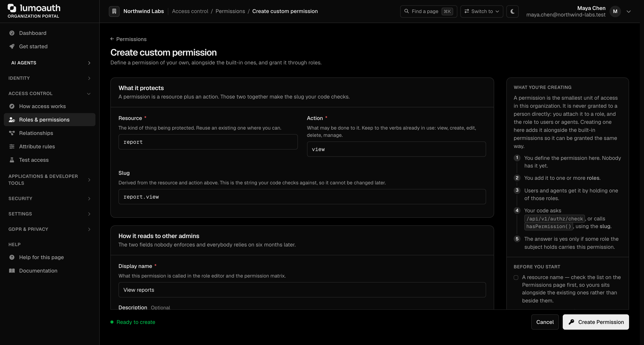Click the Permissions breadcrumb link
The image size is (644, 345).
tap(230, 11)
